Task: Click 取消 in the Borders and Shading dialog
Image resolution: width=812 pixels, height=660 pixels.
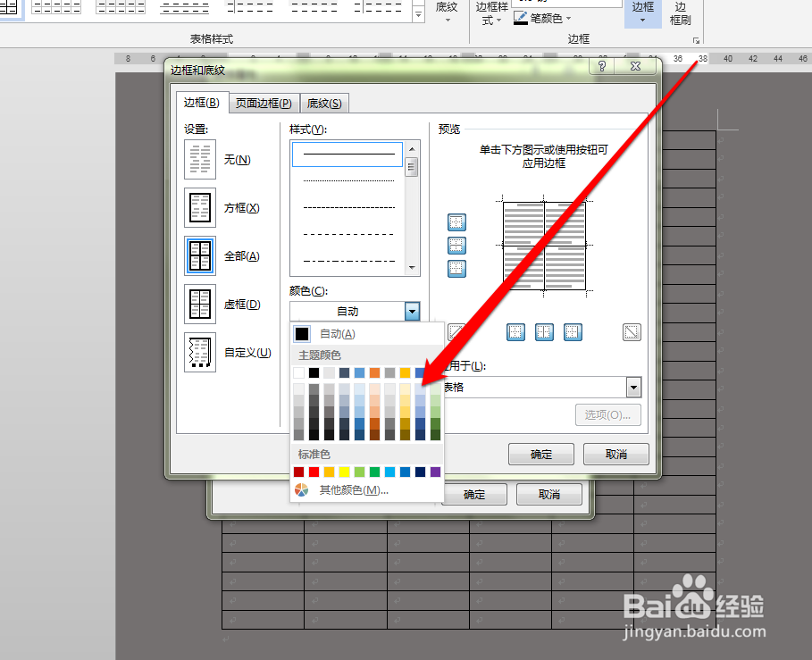Action: point(616,454)
